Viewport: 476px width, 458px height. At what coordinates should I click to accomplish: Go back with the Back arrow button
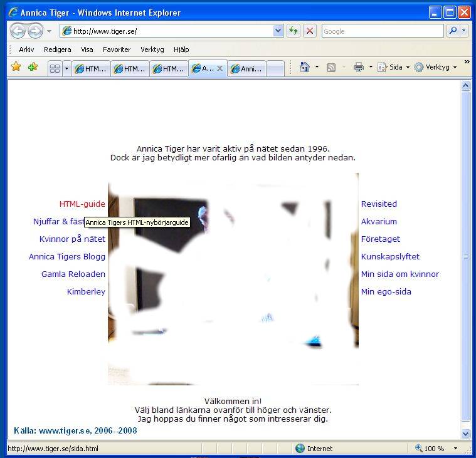[x=18, y=31]
